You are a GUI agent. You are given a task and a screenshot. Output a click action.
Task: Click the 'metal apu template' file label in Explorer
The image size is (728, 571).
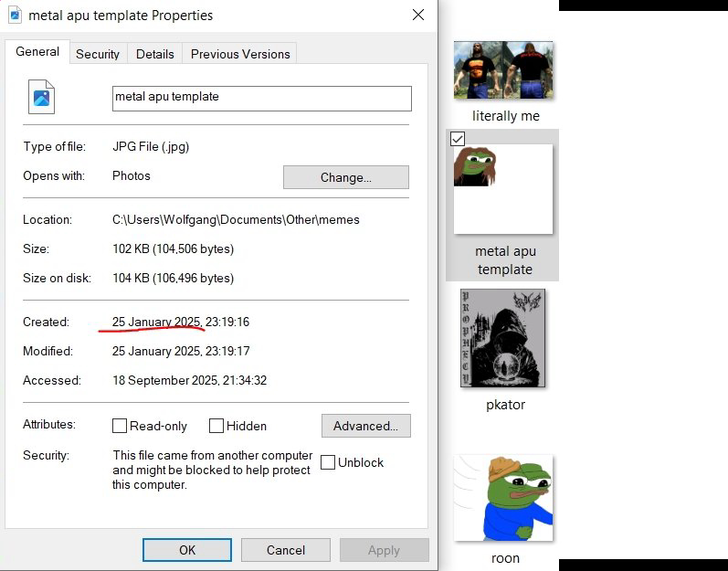pos(505,260)
